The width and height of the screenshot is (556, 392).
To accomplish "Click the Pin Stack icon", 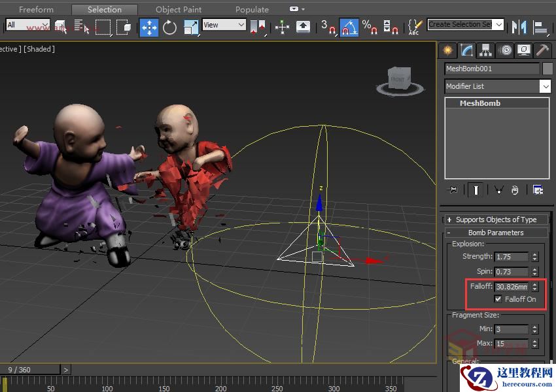I will (x=453, y=190).
